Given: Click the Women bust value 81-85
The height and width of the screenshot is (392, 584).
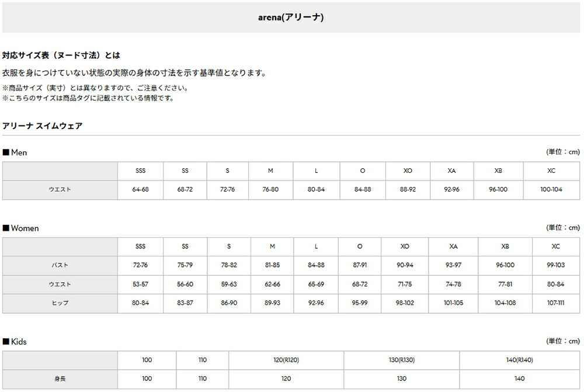Looking at the screenshot, I should point(272,265).
